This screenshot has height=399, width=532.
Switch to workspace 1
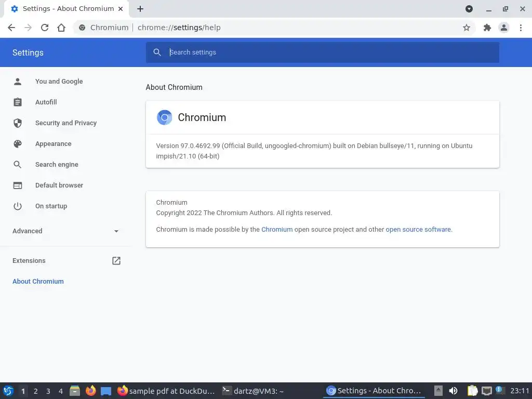(x=23, y=391)
